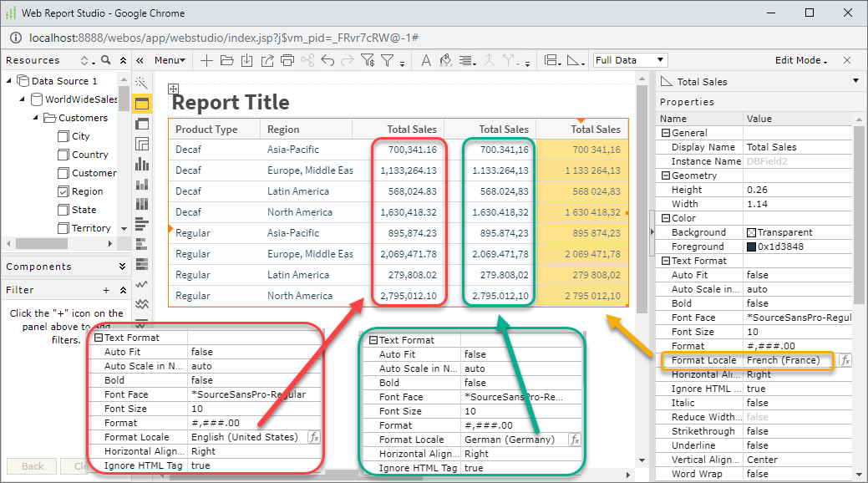Open report using the folder icon
This screenshot has height=483, width=868.
coord(227,60)
